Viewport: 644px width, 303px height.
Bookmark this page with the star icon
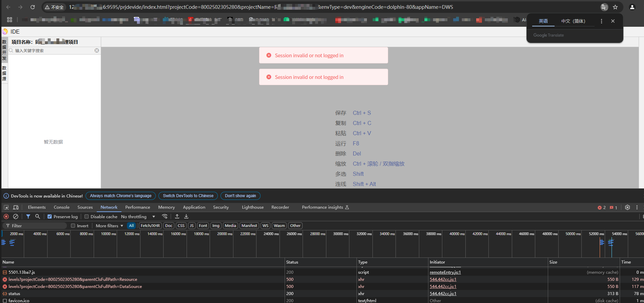pyautogui.click(x=615, y=7)
